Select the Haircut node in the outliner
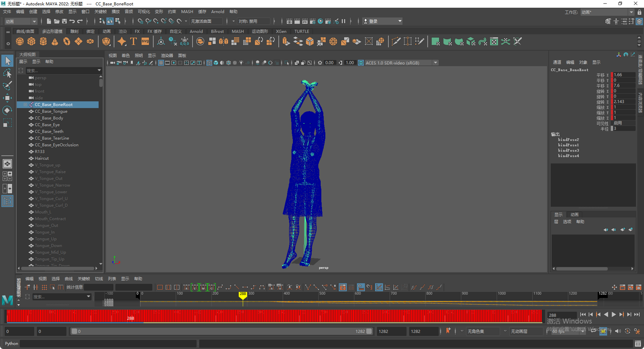644x349 pixels. 42,158
